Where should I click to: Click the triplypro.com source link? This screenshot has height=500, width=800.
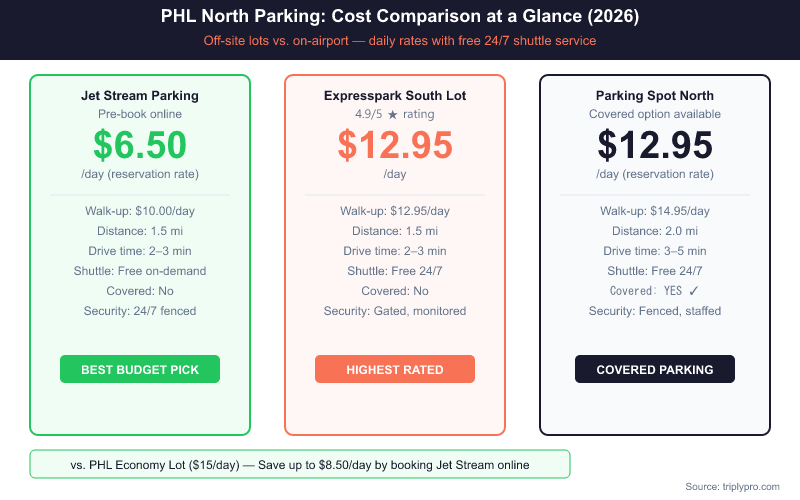(x=732, y=486)
